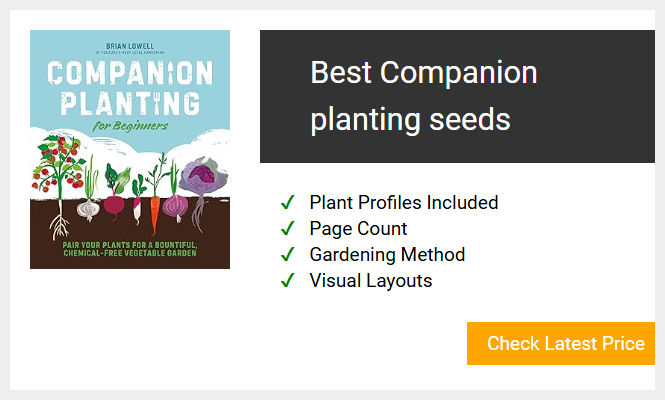Click the Brian Lowell author name
Viewport: 665px width, 400px height.
coord(130,46)
